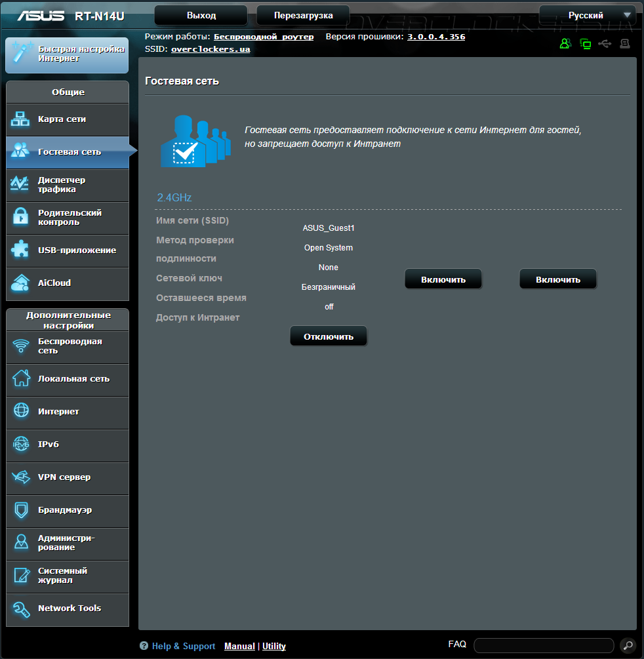644x659 pixels.
Task: Click the LAN house icon in sidebar
Action: pos(21,378)
